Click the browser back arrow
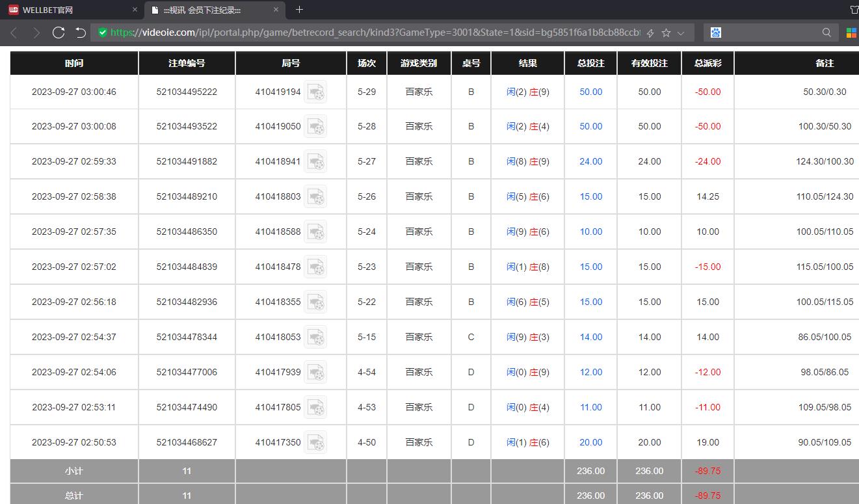The image size is (859, 504). point(14,33)
